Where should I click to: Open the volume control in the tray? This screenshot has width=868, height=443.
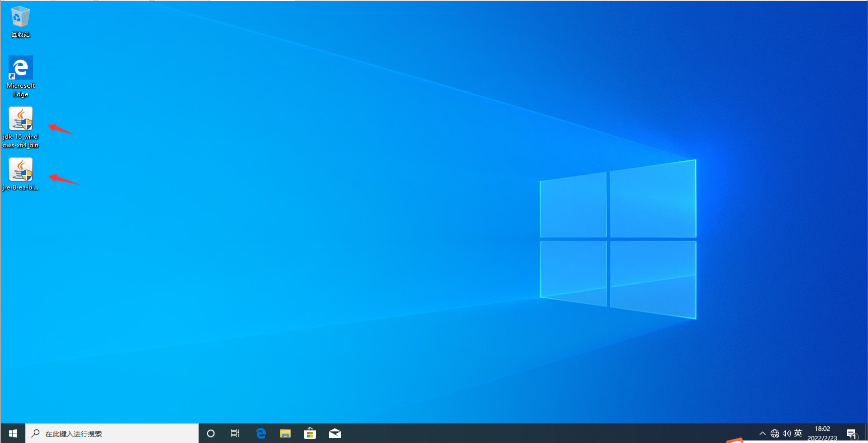(787, 433)
